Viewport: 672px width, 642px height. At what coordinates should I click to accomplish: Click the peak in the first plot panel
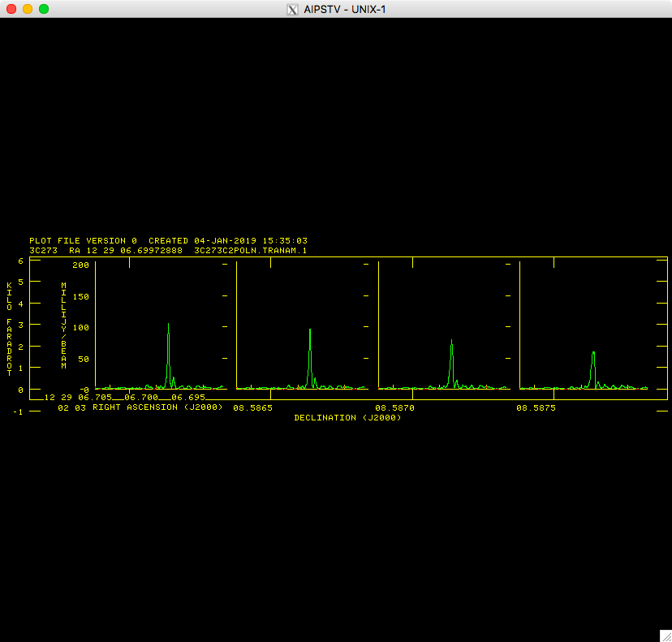click(x=168, y=326)
